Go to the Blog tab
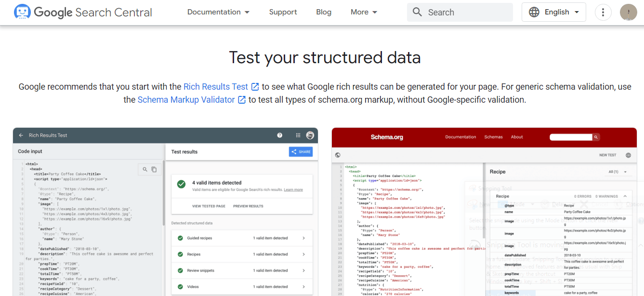The width and height of the screenshot is (644, 296). tap(324, 12)
